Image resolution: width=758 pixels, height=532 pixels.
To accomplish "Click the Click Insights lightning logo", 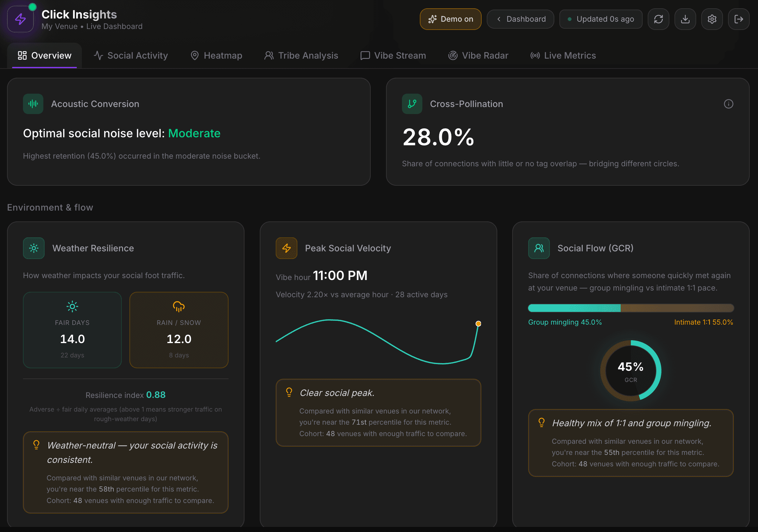I will point(20,19).
